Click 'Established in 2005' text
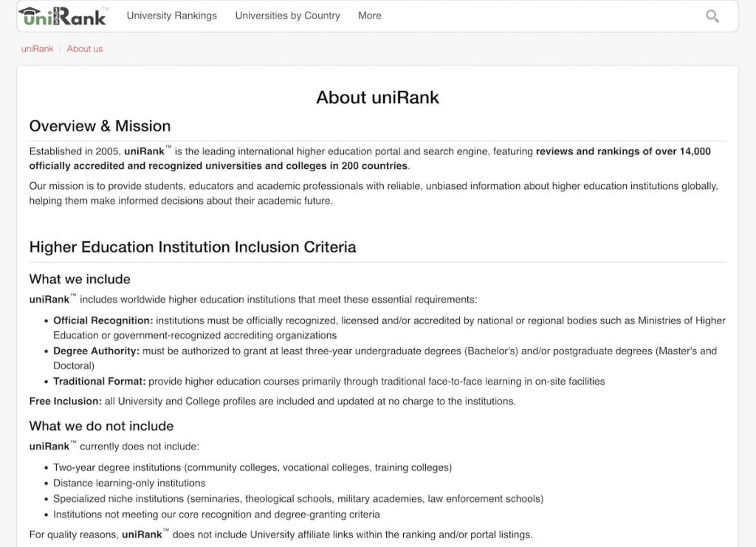 click(75, 151)
